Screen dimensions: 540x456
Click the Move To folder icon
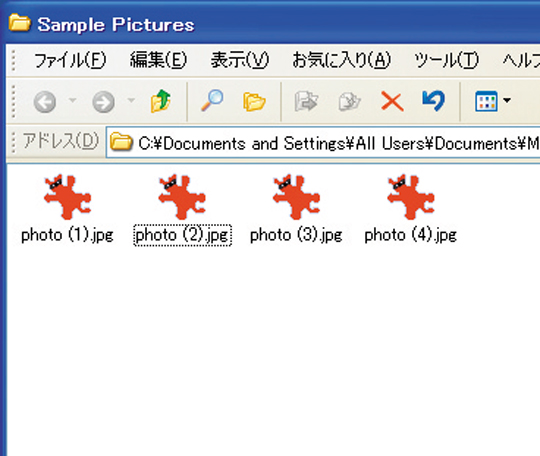(306, 101)
